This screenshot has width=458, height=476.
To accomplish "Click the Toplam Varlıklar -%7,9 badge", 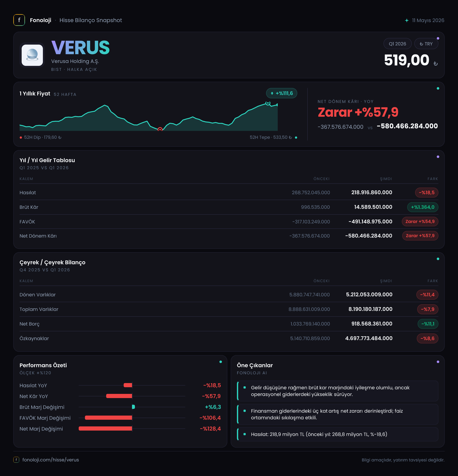I will [428, 309].
